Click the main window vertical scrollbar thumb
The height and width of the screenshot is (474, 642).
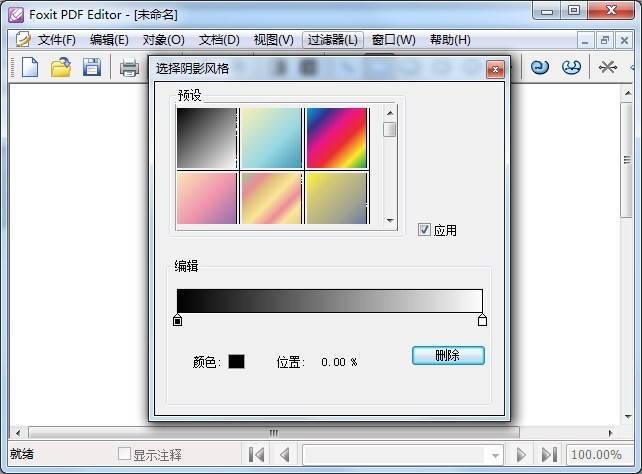pos(627,160)
